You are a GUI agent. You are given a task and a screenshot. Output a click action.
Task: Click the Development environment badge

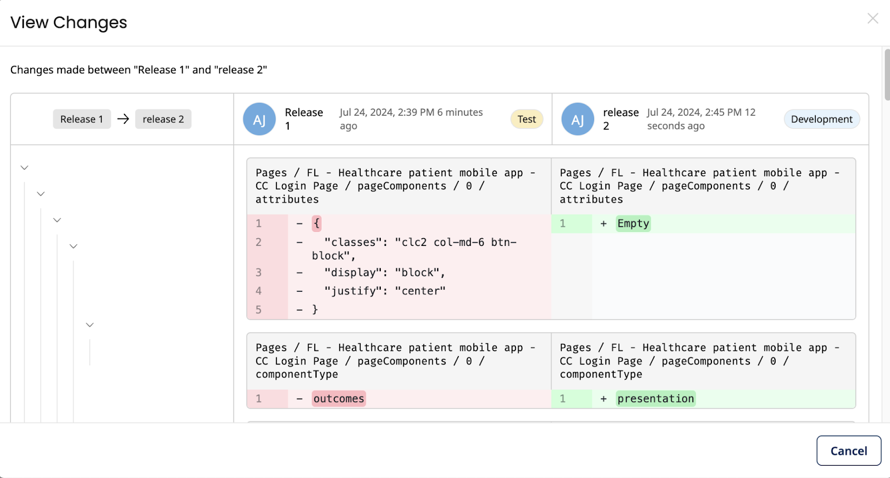821,119
